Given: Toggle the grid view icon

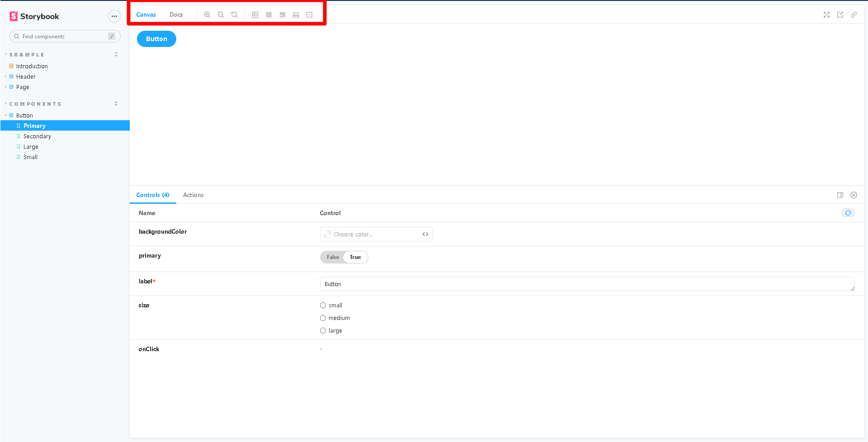Looking at the screenshot, I should [x=269, y=15].
